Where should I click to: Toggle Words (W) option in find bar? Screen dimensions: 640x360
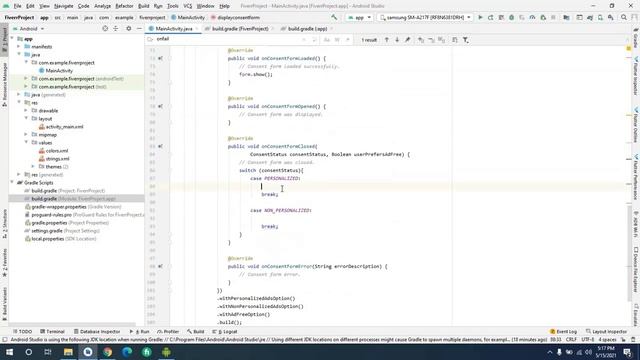click(x=337, y=40)
